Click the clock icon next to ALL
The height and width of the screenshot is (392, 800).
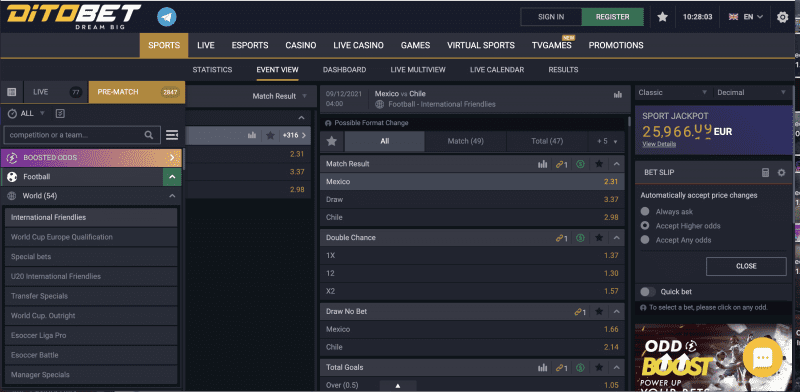(12, 113)
